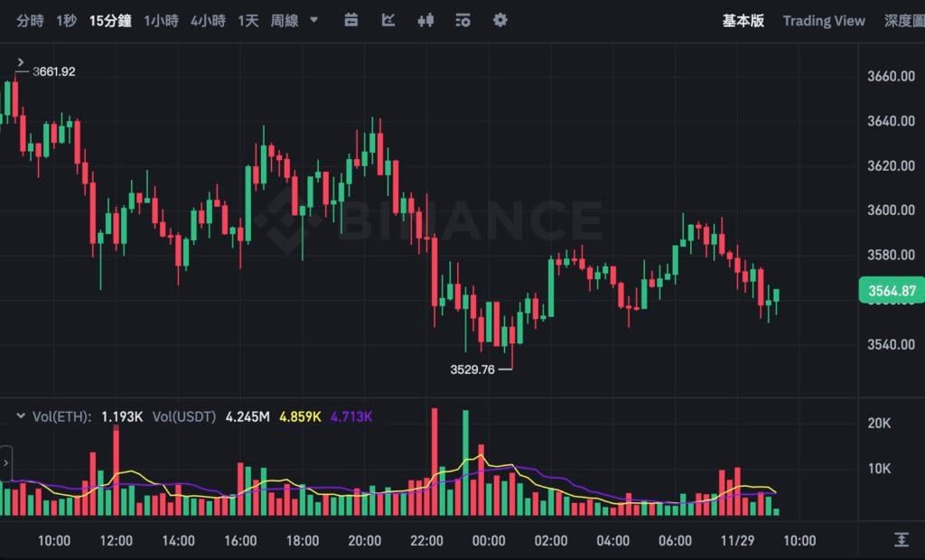Select the 分時 time view
The image size is (925, 560).
click(x=30, y=20)
